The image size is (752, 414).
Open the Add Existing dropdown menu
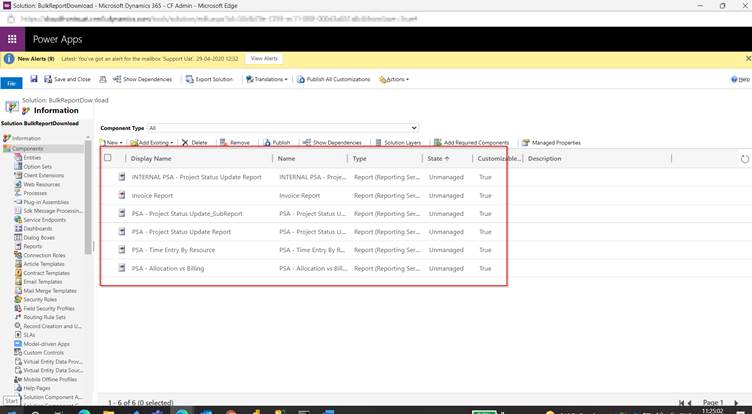coord(148,143)
